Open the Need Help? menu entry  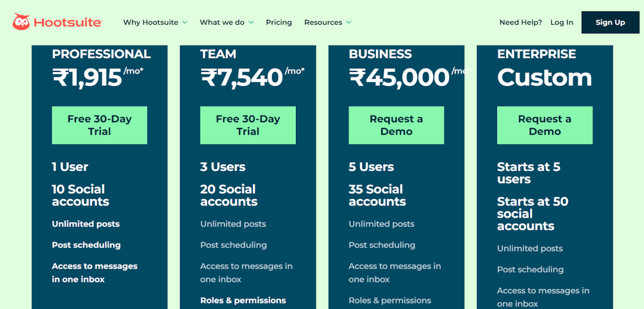click(520, 22)
